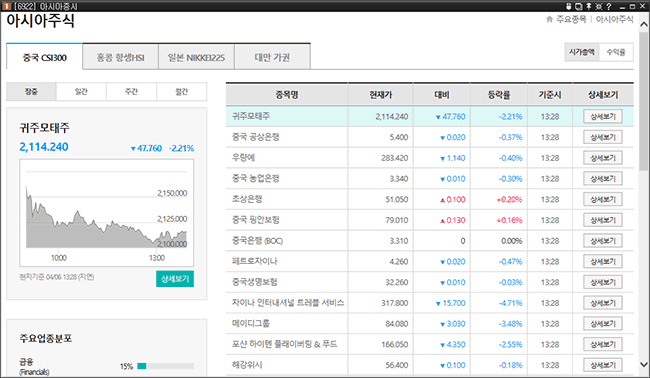
Task: Select the 중국생명보험 stock name
Action: [255, 282]
